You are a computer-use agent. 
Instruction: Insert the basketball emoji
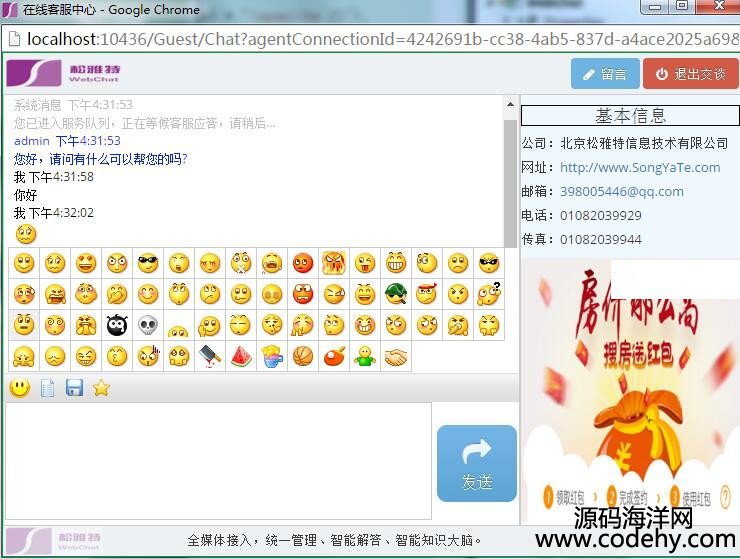coord(303,357)
